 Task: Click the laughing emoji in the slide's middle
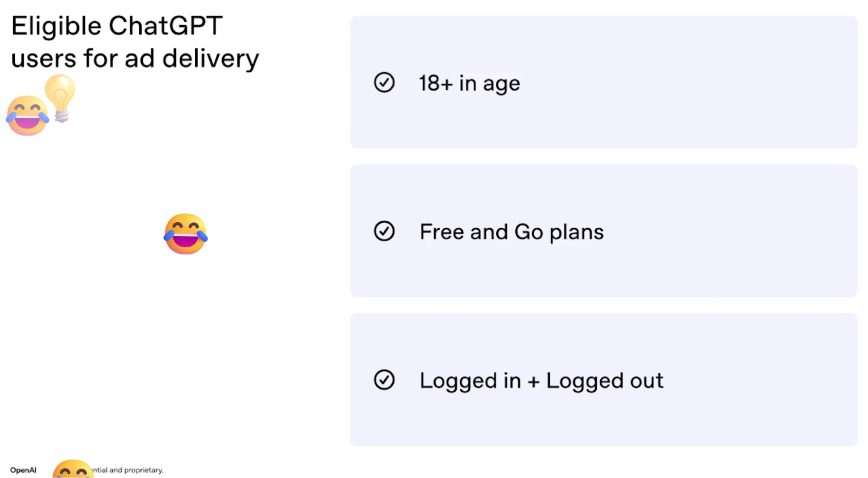click(186, 234)
